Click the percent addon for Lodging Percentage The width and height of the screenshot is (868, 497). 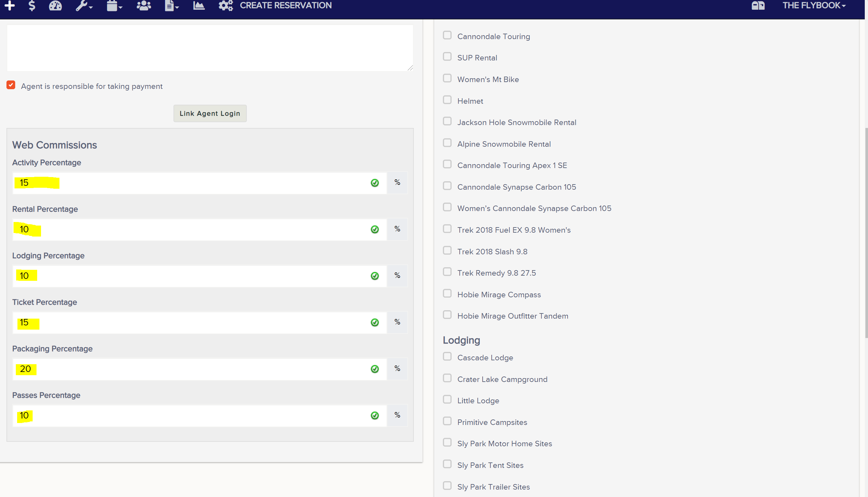pos(397,276)
